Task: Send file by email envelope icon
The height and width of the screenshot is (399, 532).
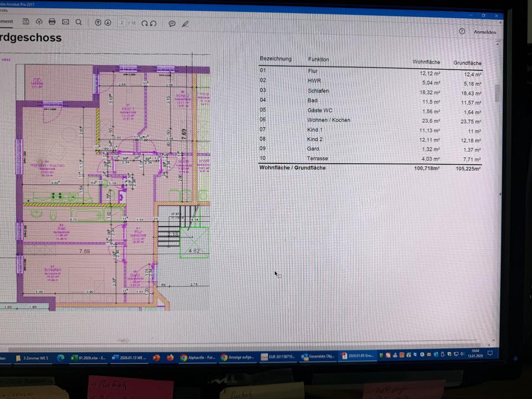Action: pos(65,22)
